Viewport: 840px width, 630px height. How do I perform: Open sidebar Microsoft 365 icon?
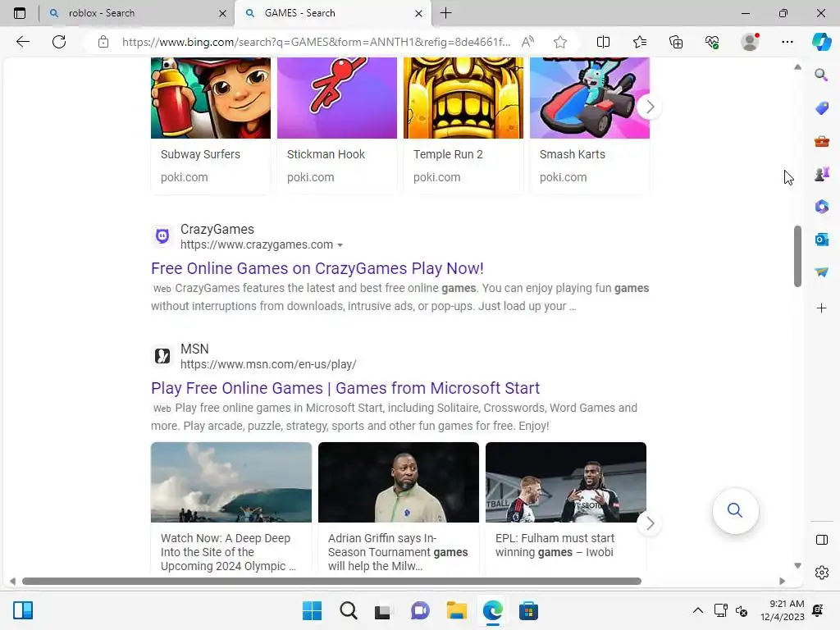[x=821, y=207]
